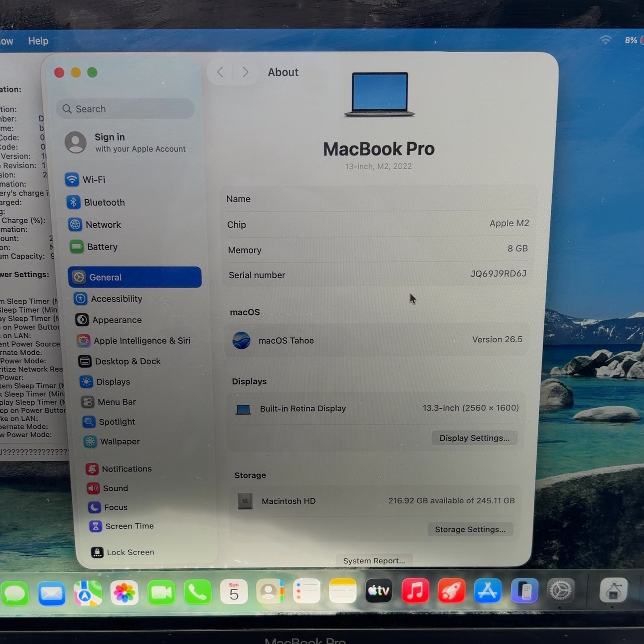644x644 pixels.
Task: Open Notifications settings
Action: tap(119, 468)
